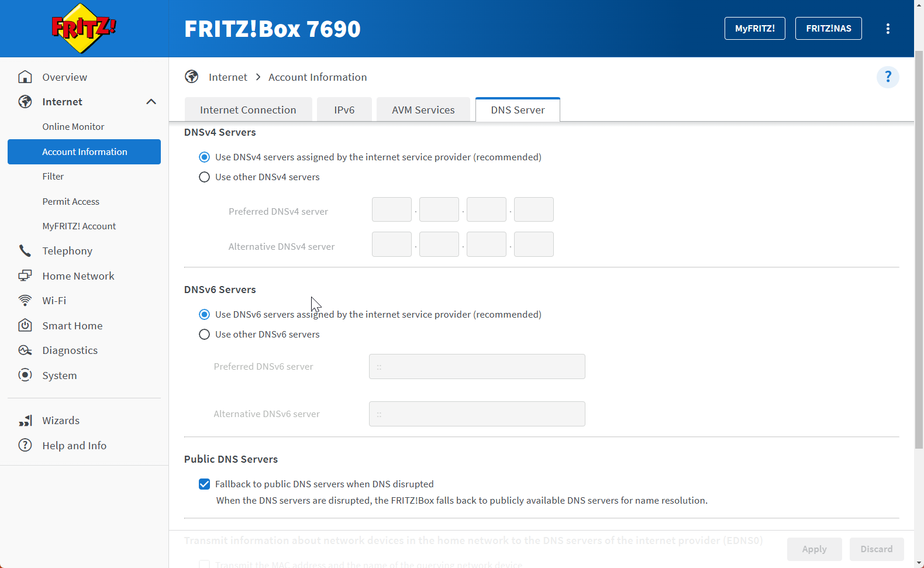Image resolution: width=924 pixels, height=568 pixels.
Task: Open Online Monitor in sidebar
Action: point(73,127)
